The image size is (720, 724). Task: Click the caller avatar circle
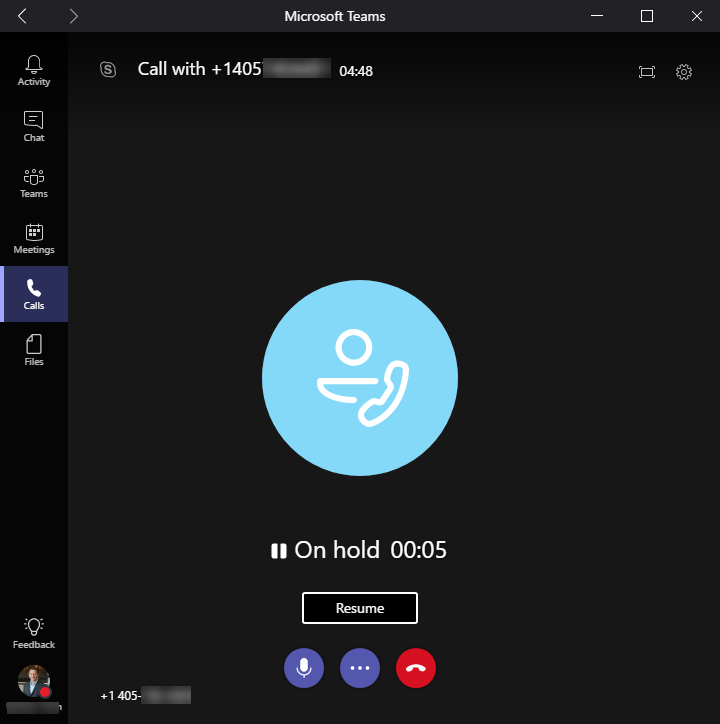pyautogui.click(x=360, y=378)
